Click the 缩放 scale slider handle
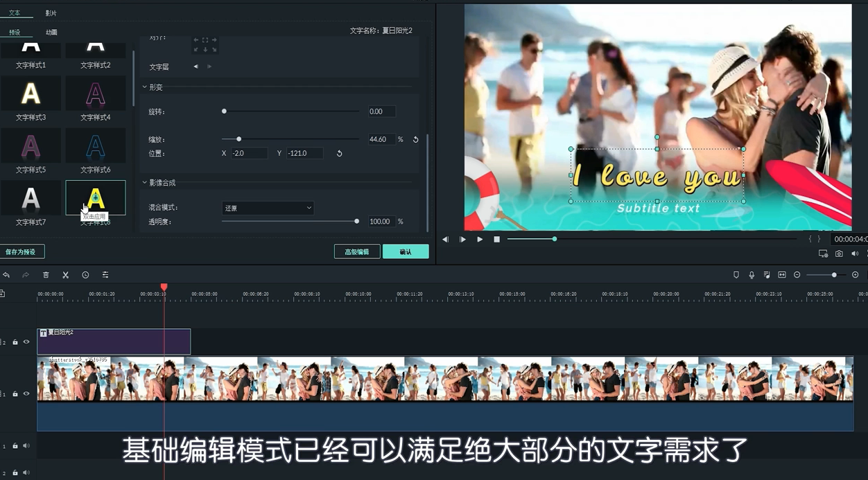 (x=239, y=139)
